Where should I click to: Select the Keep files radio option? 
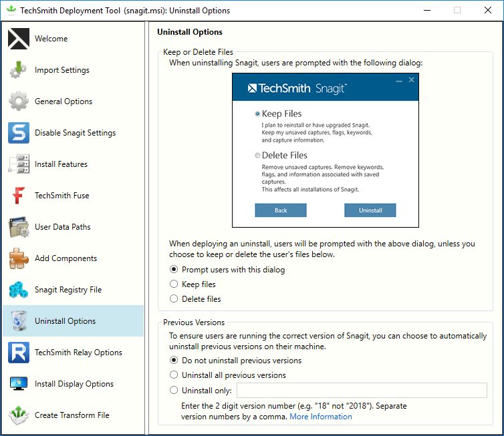coord(193,284)
